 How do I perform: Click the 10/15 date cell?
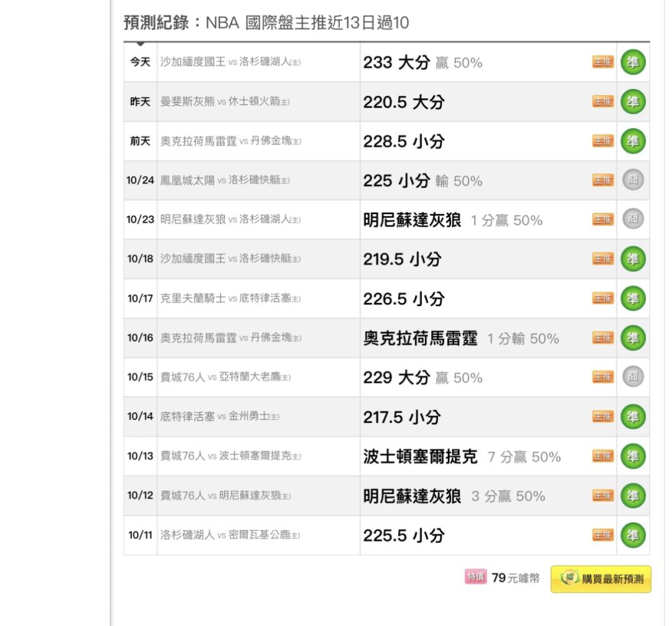(x=140, y=377)
